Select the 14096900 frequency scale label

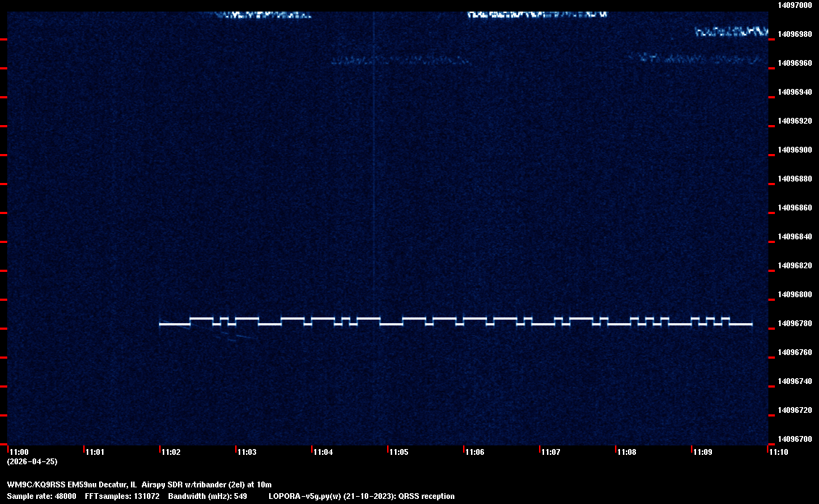[x=794, y=150]
